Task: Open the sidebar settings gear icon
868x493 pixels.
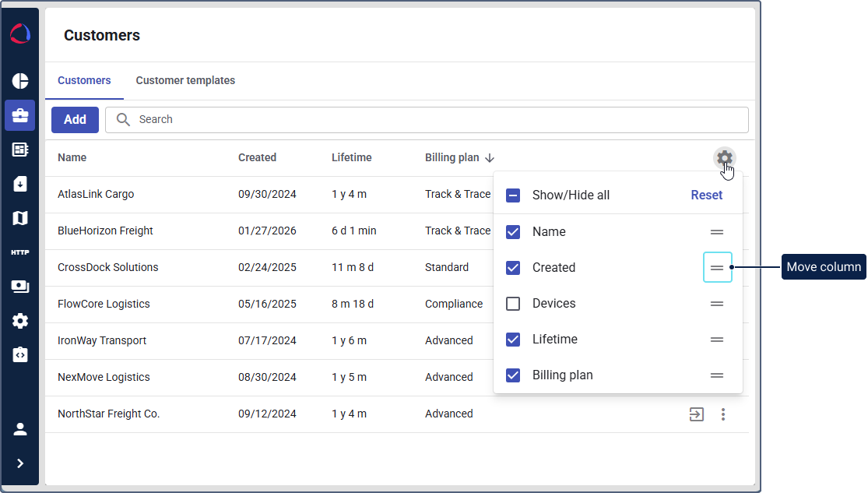Action: click(20, 321)
